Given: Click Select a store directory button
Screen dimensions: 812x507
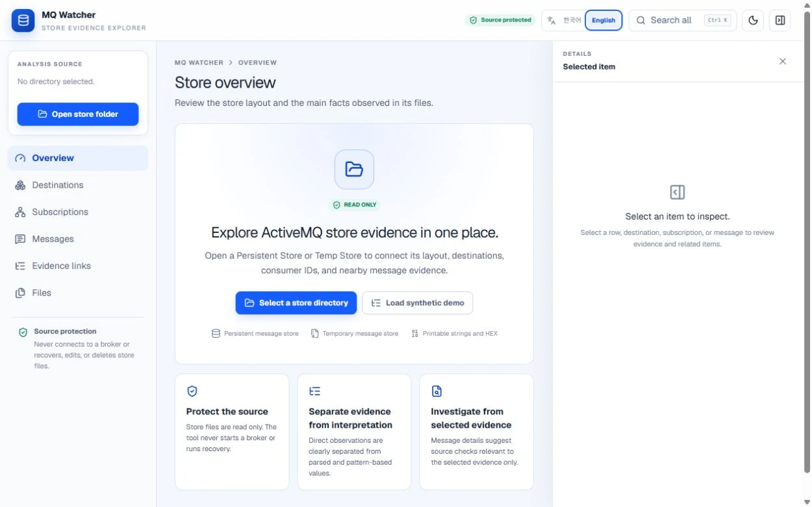Looking at the screenshot, I should tap(296, 303).
